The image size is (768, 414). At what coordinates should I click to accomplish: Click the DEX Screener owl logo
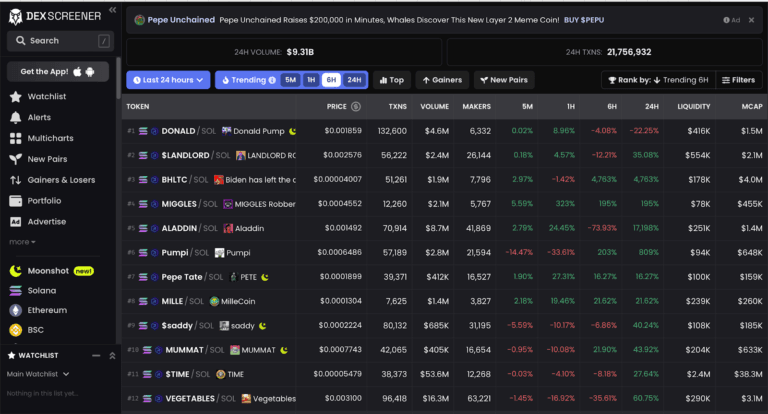coord(15,17)
